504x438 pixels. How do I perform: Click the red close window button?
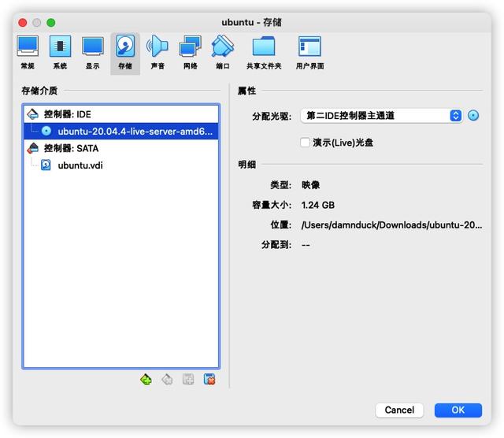[23, 23]
